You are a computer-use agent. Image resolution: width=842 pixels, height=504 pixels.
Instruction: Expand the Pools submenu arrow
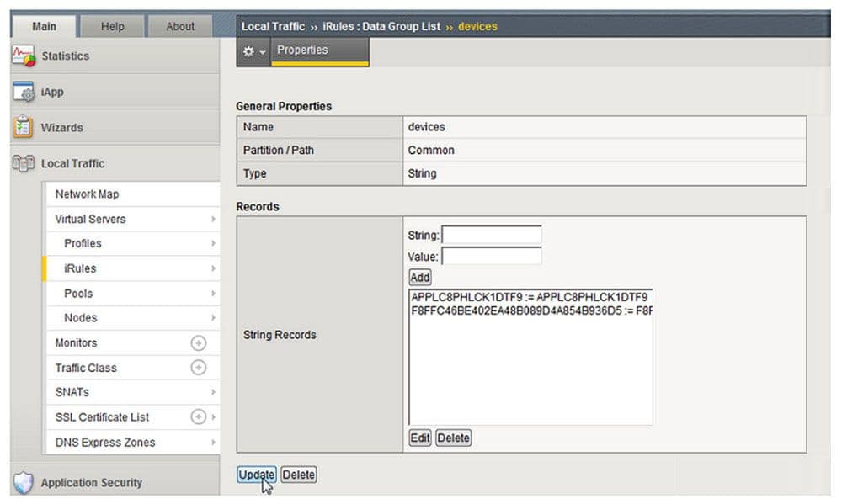214,294
